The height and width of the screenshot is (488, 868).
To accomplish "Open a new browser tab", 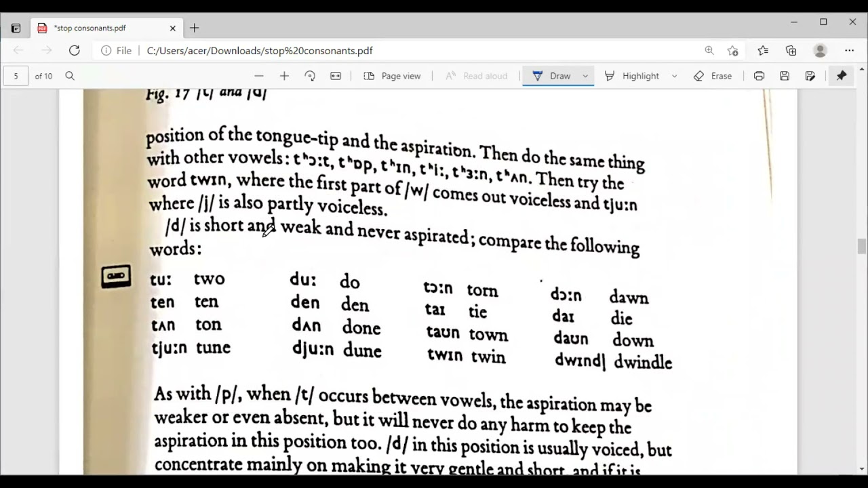I will (195, 28).
